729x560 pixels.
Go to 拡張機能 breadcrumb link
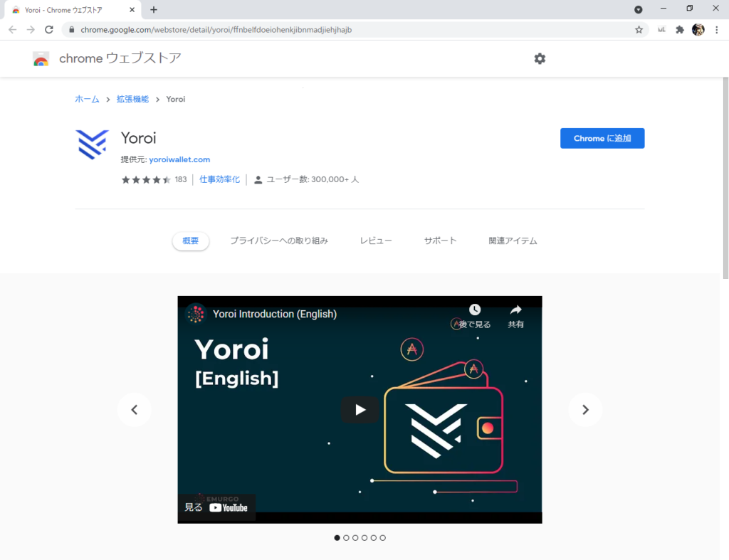pyautogui.click(x=132, y=99)
